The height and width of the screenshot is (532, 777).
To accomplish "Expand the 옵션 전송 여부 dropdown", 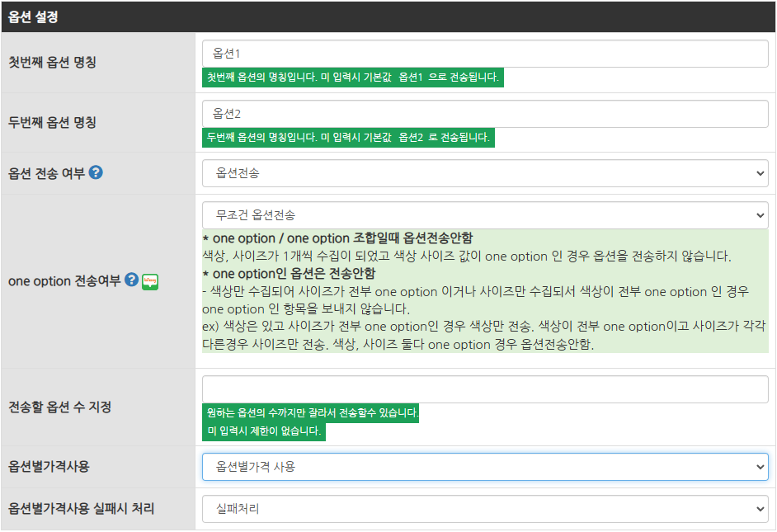I will pyautogui.click(x=484, y=173).
